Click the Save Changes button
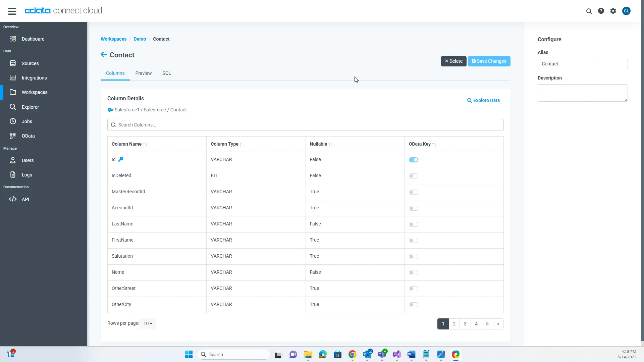 tap(489, 61)
